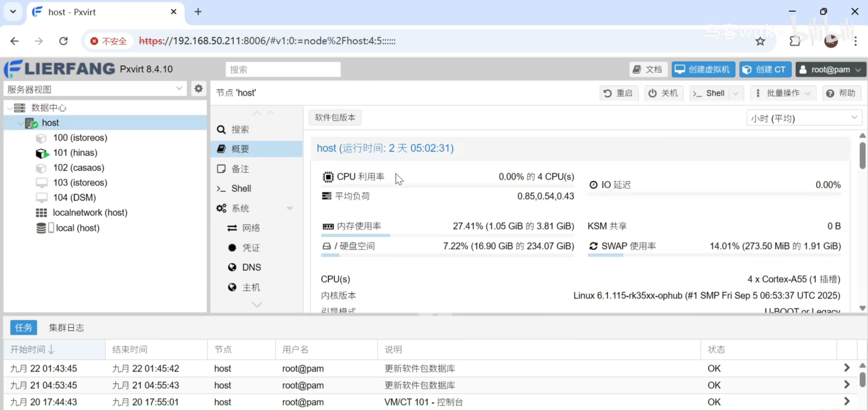Image resolution: width=868 pixels, height=410 pixels.
Task: Click the gear icon beside server view
Action: (x=198, y=89)
